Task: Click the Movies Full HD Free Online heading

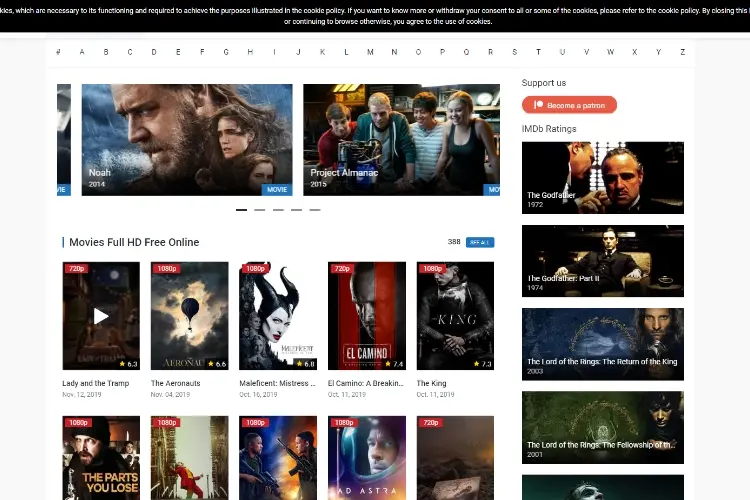Action: coord(134,242)
